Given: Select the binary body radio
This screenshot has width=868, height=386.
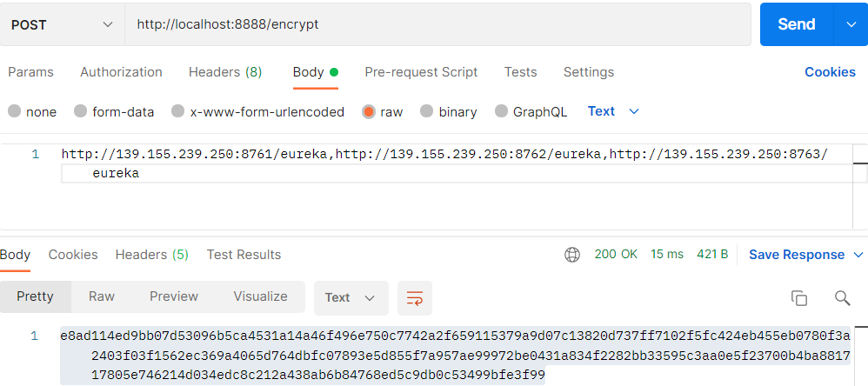Looking at the screenshot, I should coord(427,111).
